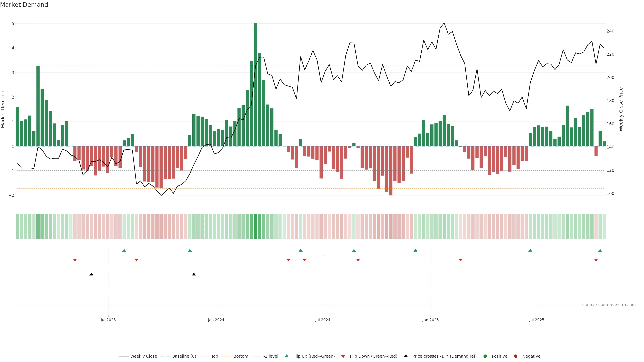Click the leftmost black price-cross triangle marker
The width and height of the screenshot is (644, 362).
point(91,274)
